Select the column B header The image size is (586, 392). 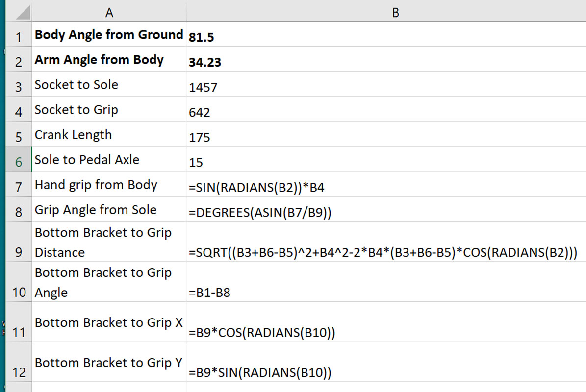(395, 13)
